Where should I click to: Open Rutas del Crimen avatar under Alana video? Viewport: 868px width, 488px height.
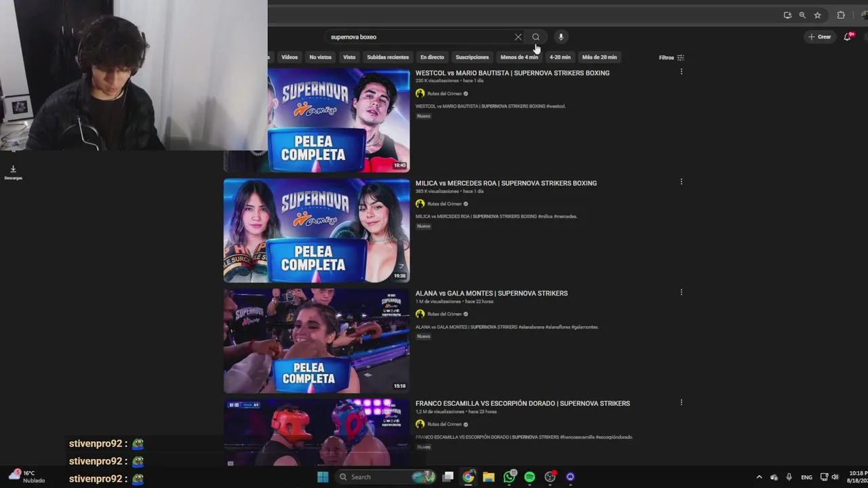[x=420, y=314]
